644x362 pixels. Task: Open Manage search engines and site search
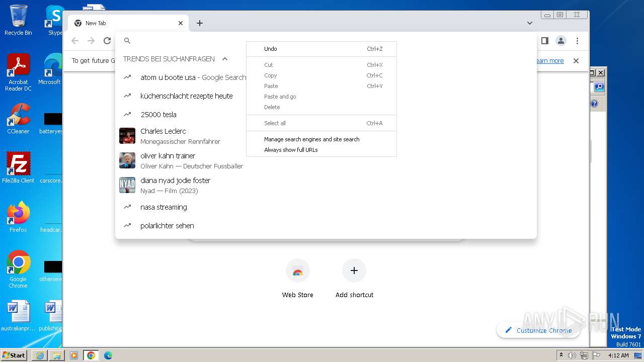tap(321, 139)
